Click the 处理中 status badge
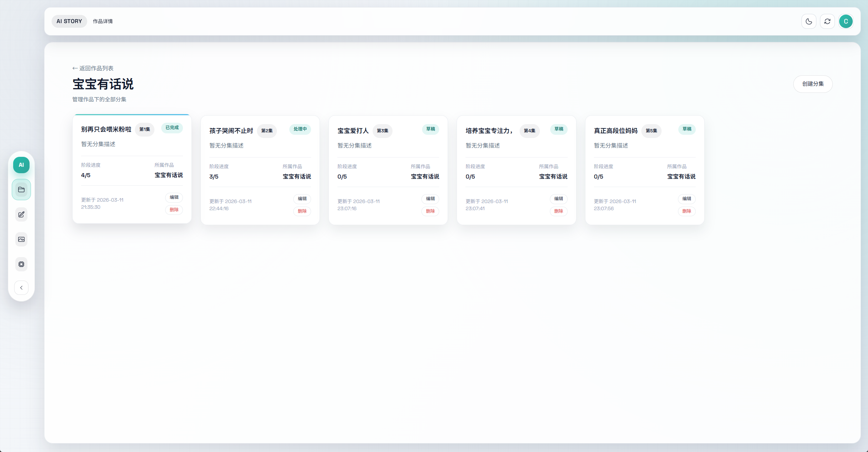This screenshot has height=452, width=868. pyautogui.click(x=300, y=129)
